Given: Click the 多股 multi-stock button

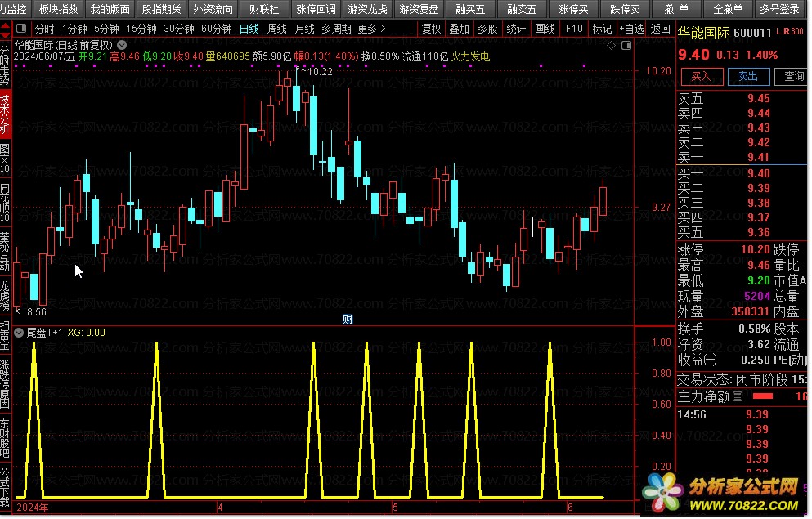Looking at the screenshot, I should pyautogui.click(x=487, y=29).
